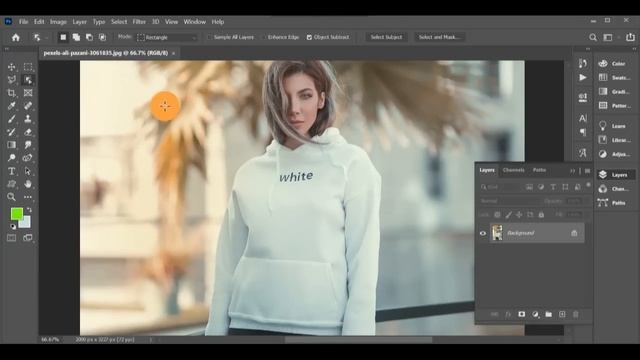Open the Filter menu

(x=139, y=22)
